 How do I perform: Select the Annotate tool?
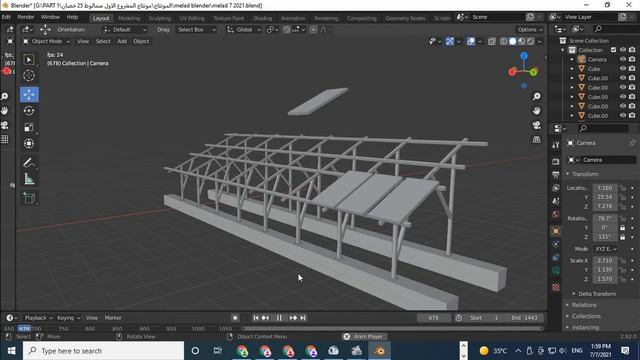click(29, 162)
